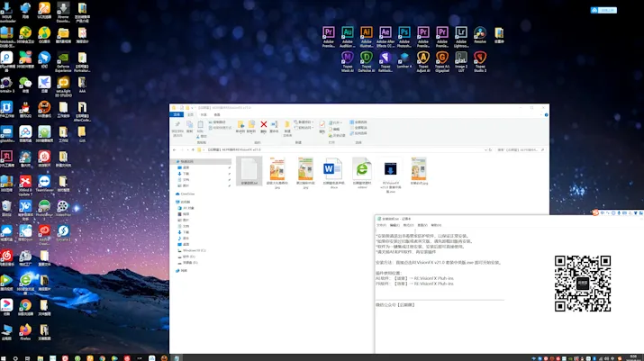Launch Adobe Illustrator from the desktop

(367, 33)
